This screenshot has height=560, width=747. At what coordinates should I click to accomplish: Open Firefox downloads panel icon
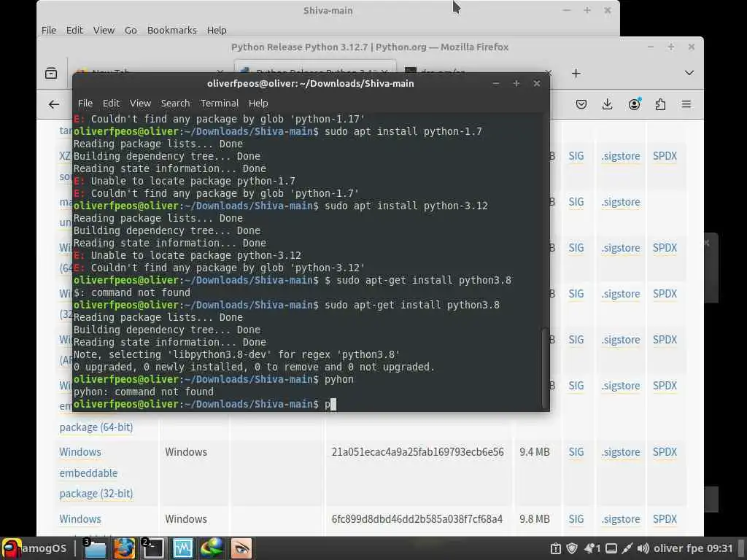click(607, 104)
